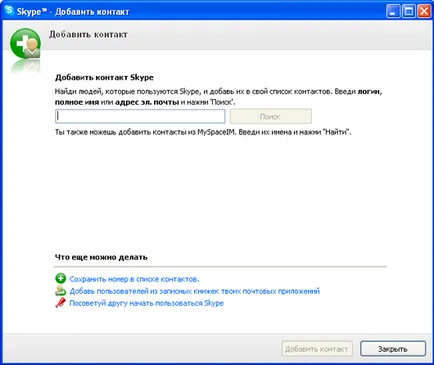434x365 pixels.
Task: Click heading Добавить контакт Skype
Action: 104,78
